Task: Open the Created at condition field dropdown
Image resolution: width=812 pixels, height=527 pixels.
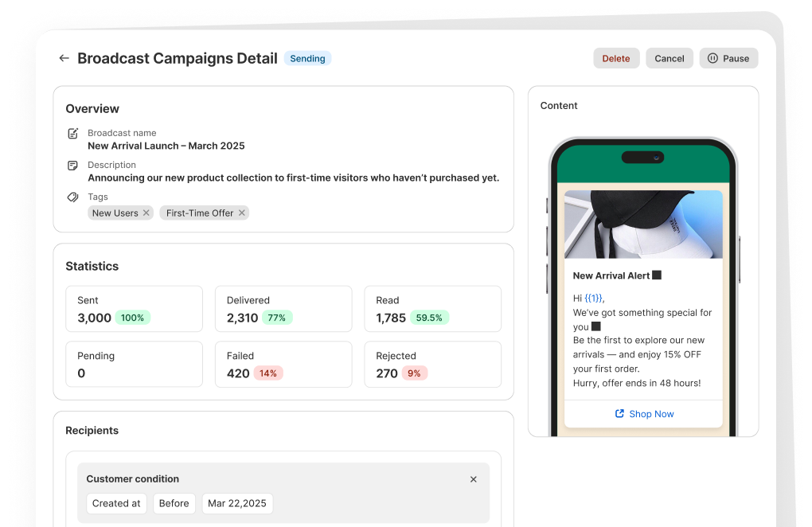Action: (116, 503)
